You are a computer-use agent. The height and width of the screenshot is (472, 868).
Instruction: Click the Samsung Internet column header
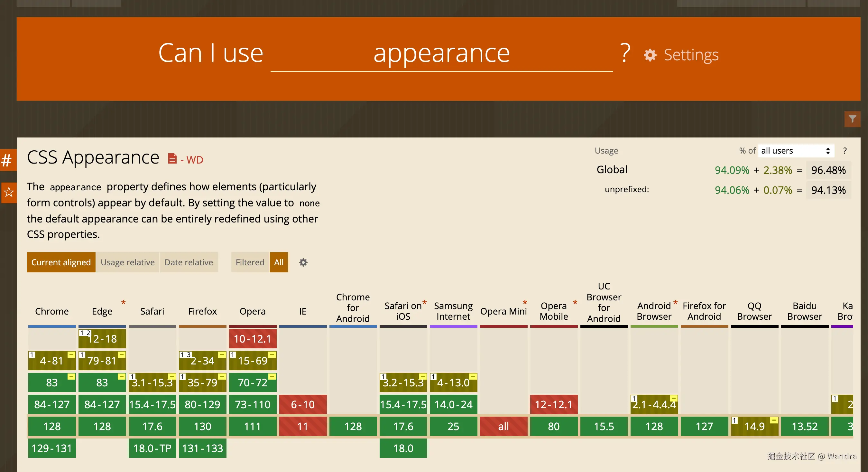(x=454, y=311)
